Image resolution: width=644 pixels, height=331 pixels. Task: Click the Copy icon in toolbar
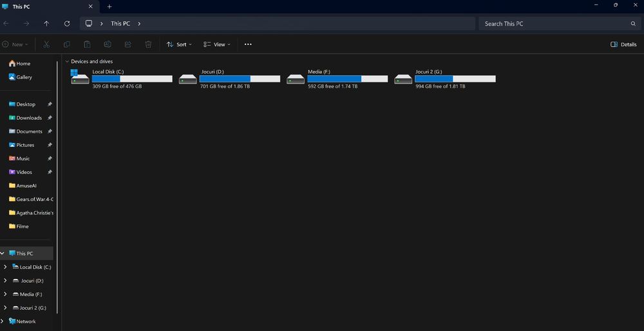coord(66,44)
